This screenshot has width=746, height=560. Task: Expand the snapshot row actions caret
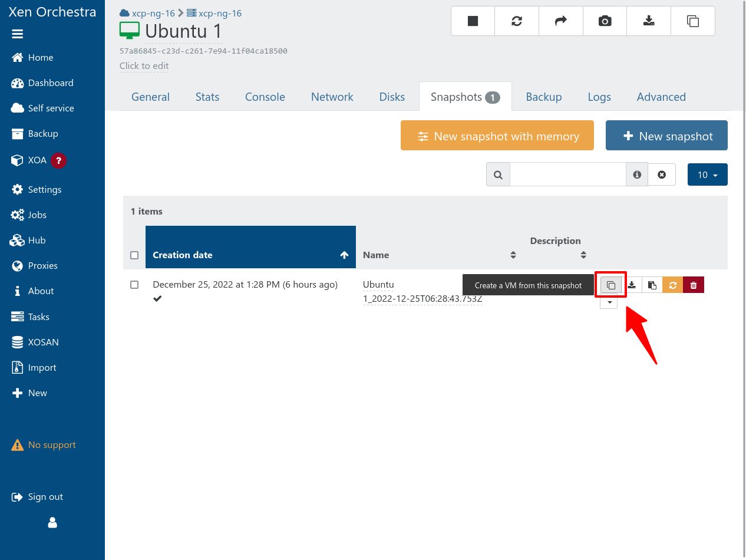pyautogui.click(x=609, y=302)
